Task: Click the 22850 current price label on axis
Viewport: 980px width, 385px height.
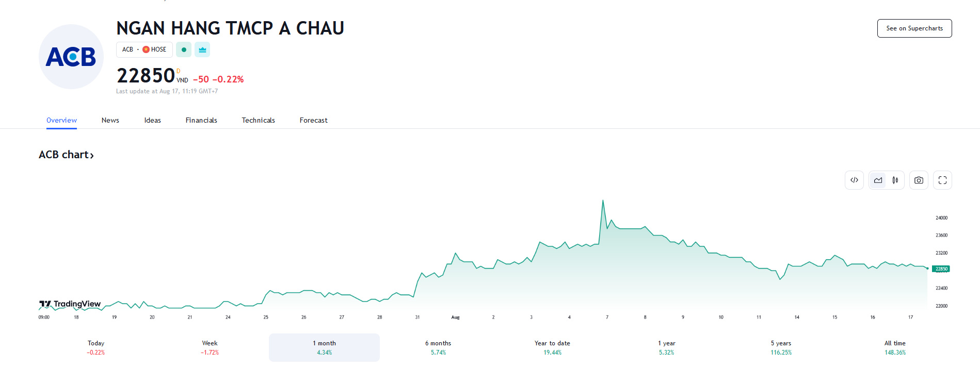Action: [941, 269]
